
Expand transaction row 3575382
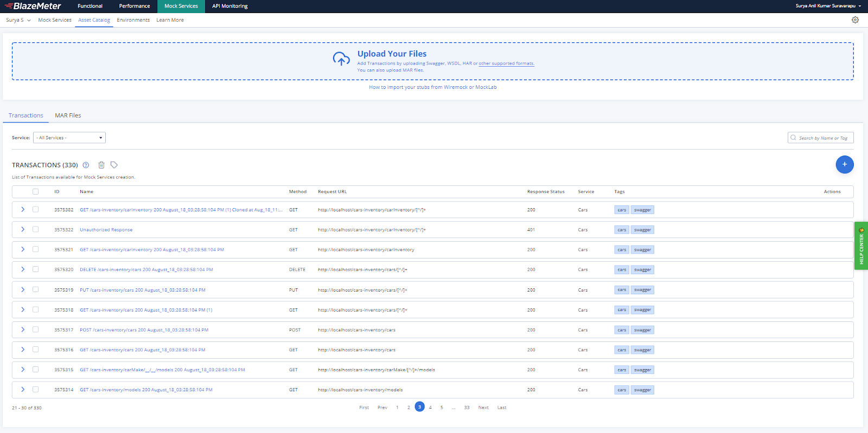click(23, 209)
